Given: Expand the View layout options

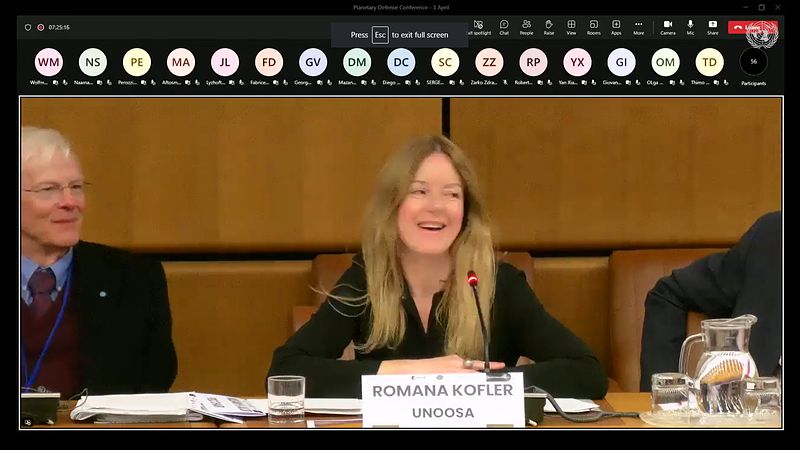Looking at the screenshot, I should (x=571, y=26).
